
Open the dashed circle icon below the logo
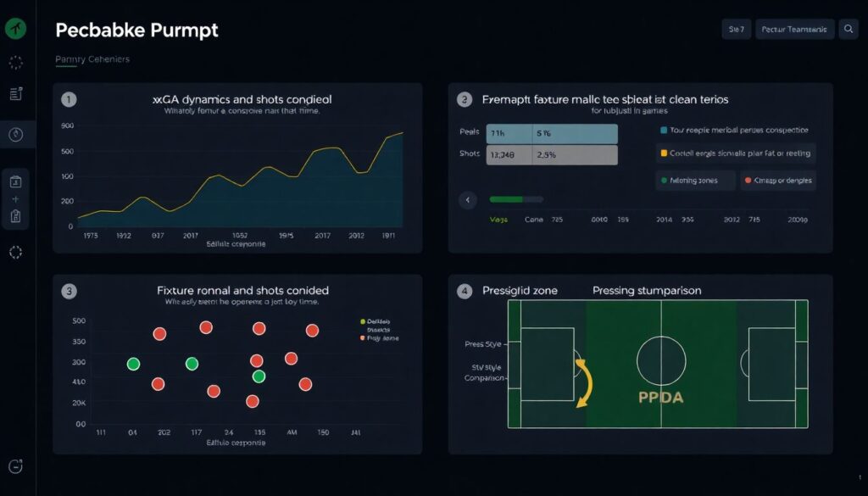[15, 62]
